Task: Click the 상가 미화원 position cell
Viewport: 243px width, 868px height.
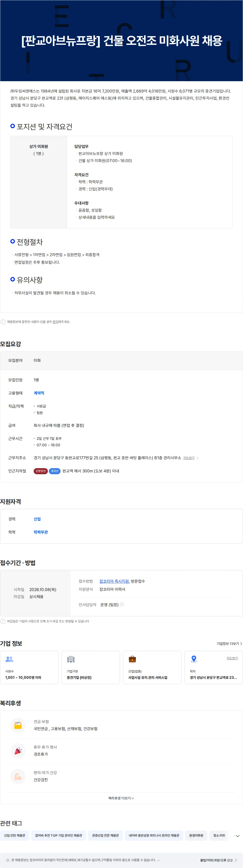Action: click(x=38, y=182)
